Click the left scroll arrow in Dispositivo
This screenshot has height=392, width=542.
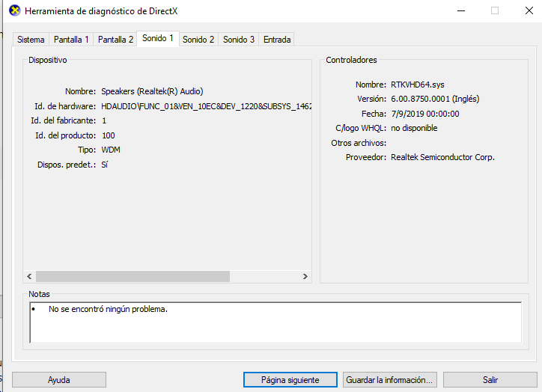pos(29,276)
